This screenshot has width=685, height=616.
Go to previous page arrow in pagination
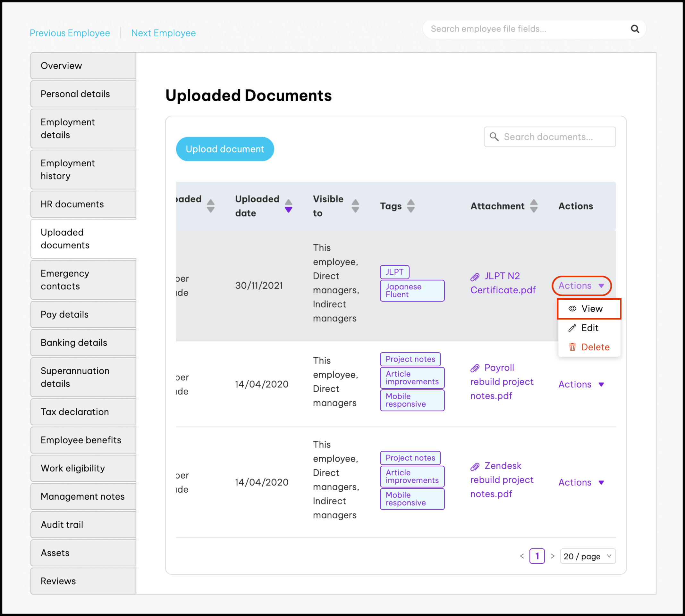522,556
